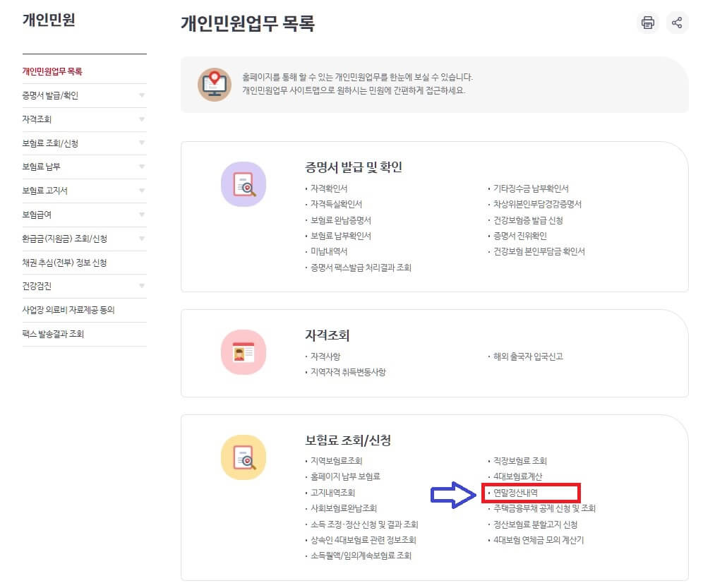Image resolution: width=703 pixels, height=588 pixels.
Task: Open the 증명서 진위확인 link
Action: click(x=520, y=236)
